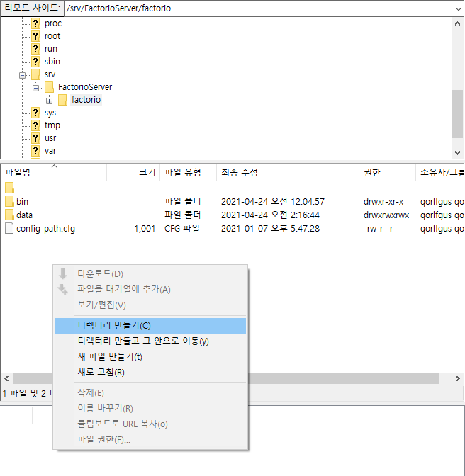Click the 'CFG 파일' type cell

[182, 229]
